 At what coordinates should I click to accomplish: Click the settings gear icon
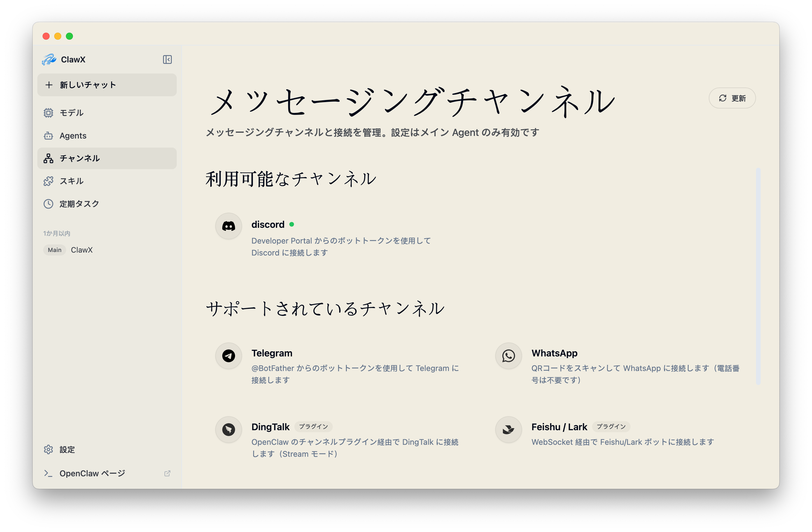[x=48, y=449]
